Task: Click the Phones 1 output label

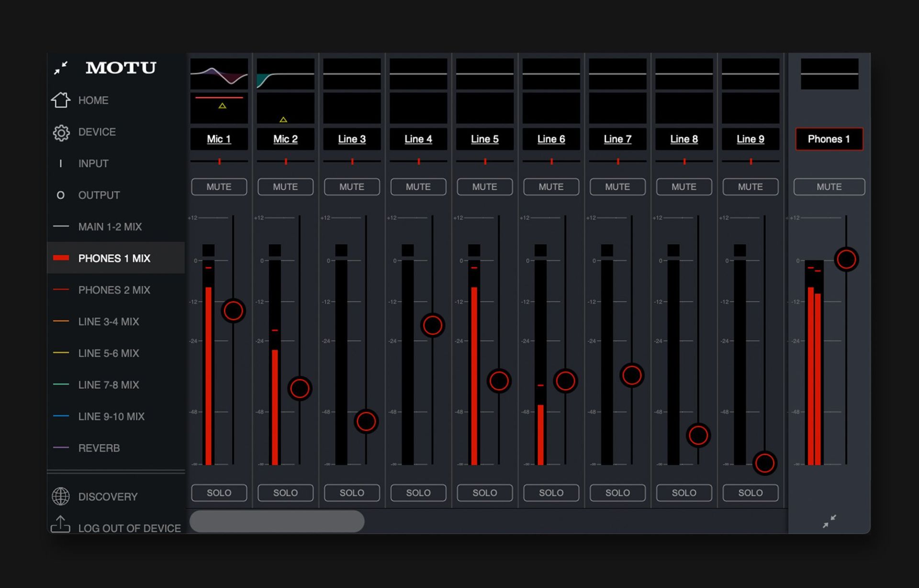Action: point(829,139)
